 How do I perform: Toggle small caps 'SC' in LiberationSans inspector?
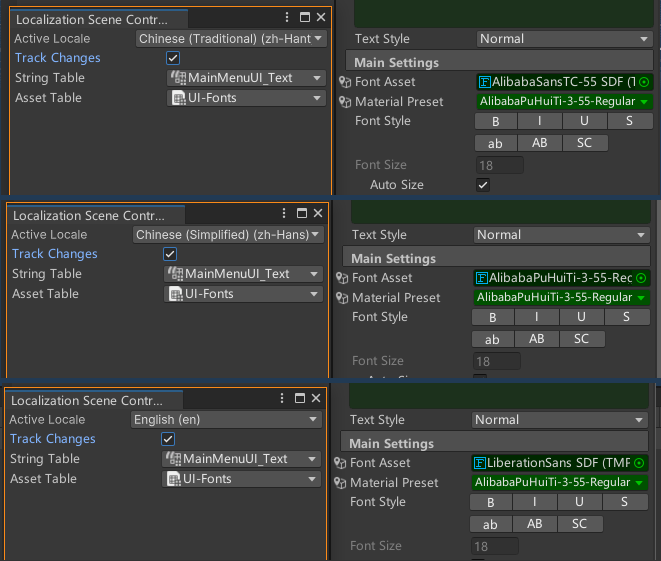(580, 524)
